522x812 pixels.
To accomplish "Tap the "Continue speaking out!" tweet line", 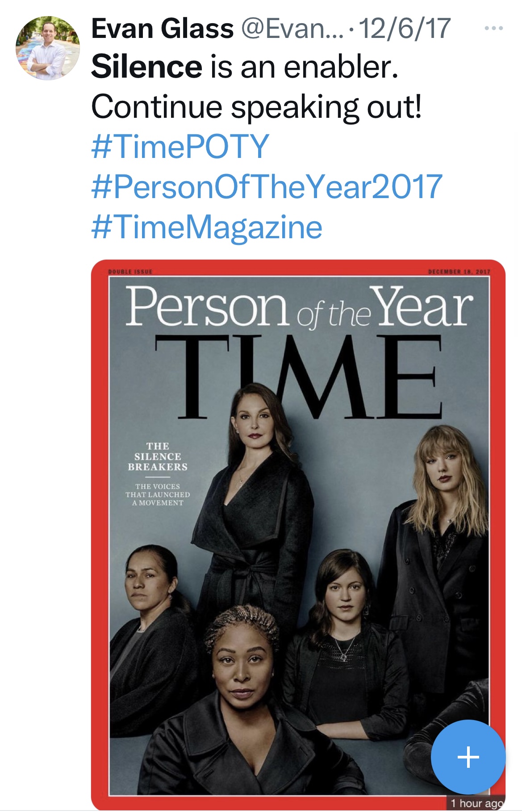I will tap(256, 107).
